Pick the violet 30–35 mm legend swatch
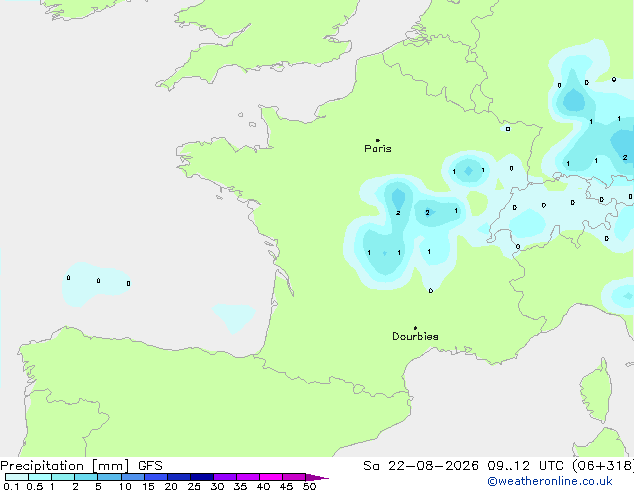Image resolution: width=634 pixels, height=490 pixels. tap(225, 477)
